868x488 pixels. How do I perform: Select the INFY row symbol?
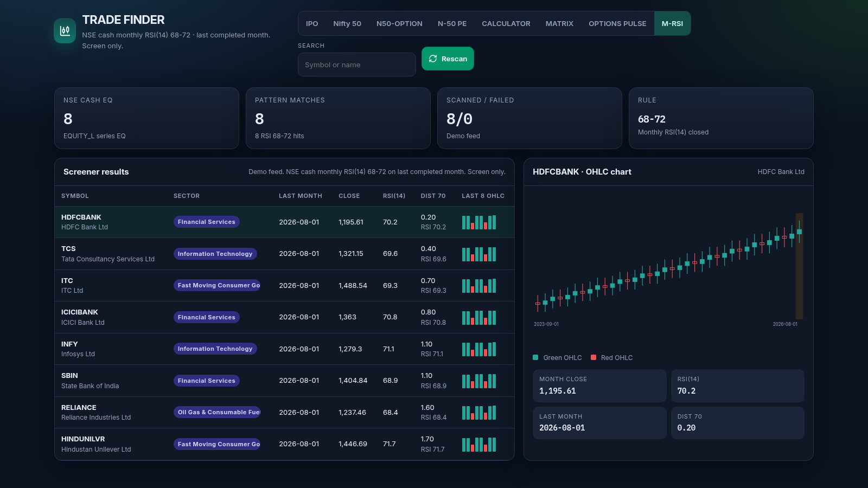click(69, 344)
